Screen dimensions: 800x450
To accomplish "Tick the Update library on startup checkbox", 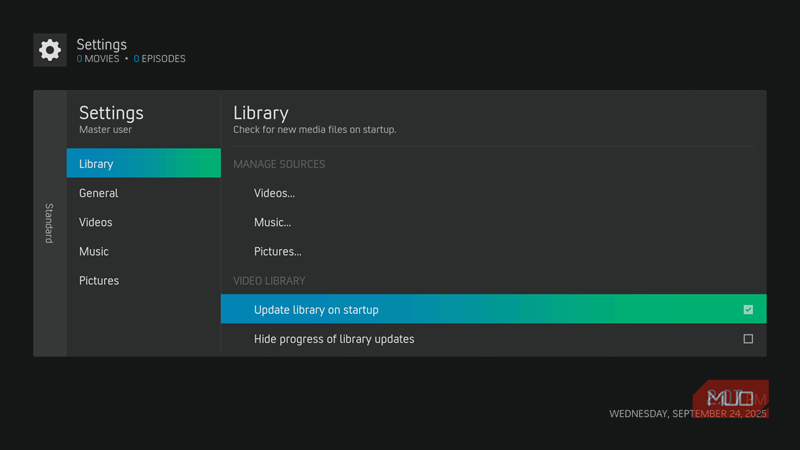I will [x=748, y=310].
